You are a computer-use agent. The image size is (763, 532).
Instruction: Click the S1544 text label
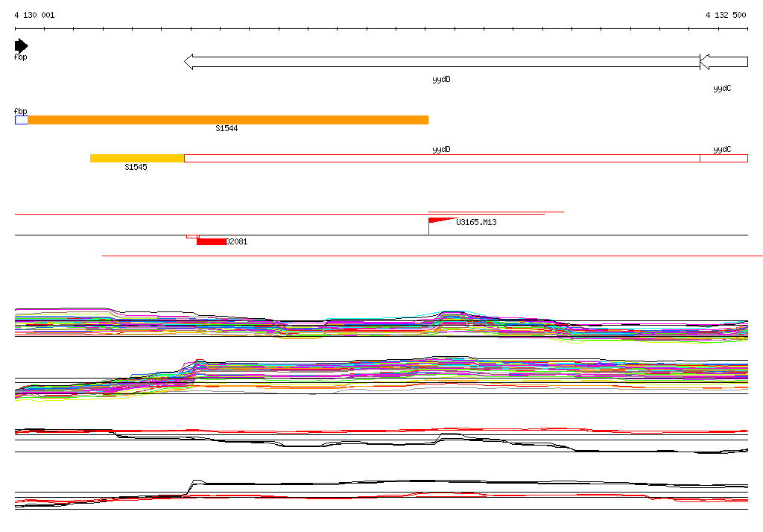[x=227, y=129]
